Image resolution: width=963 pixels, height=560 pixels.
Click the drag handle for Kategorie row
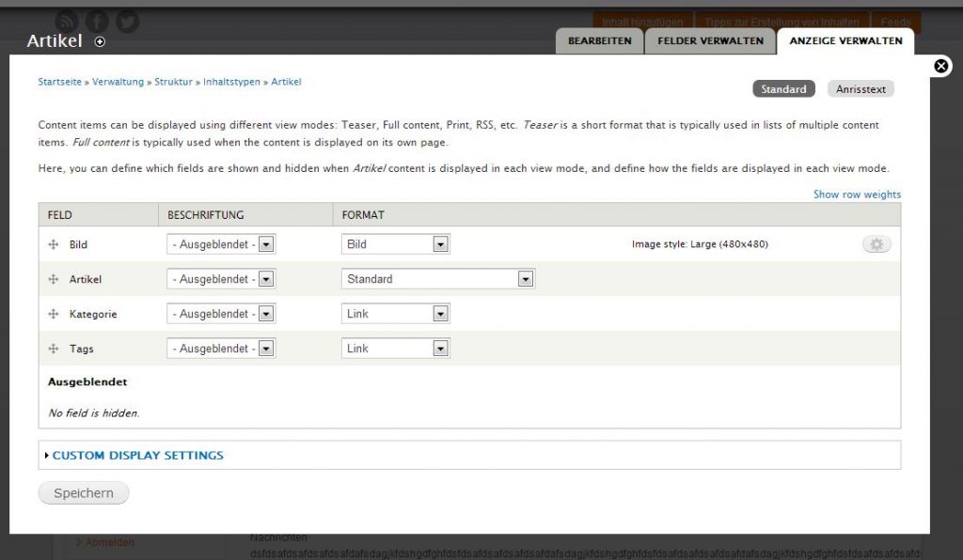(54, 314)
